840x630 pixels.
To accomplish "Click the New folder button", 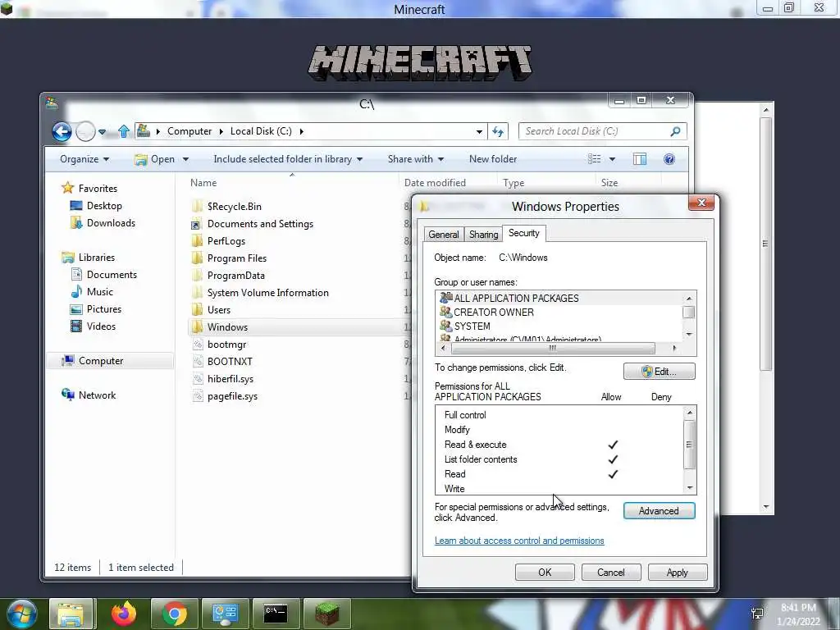I will tap(493, 159).
